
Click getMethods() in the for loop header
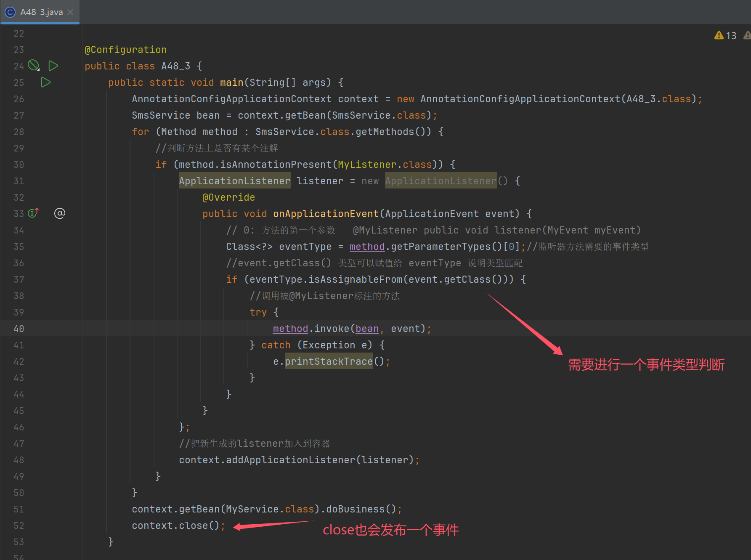(393, 132)
